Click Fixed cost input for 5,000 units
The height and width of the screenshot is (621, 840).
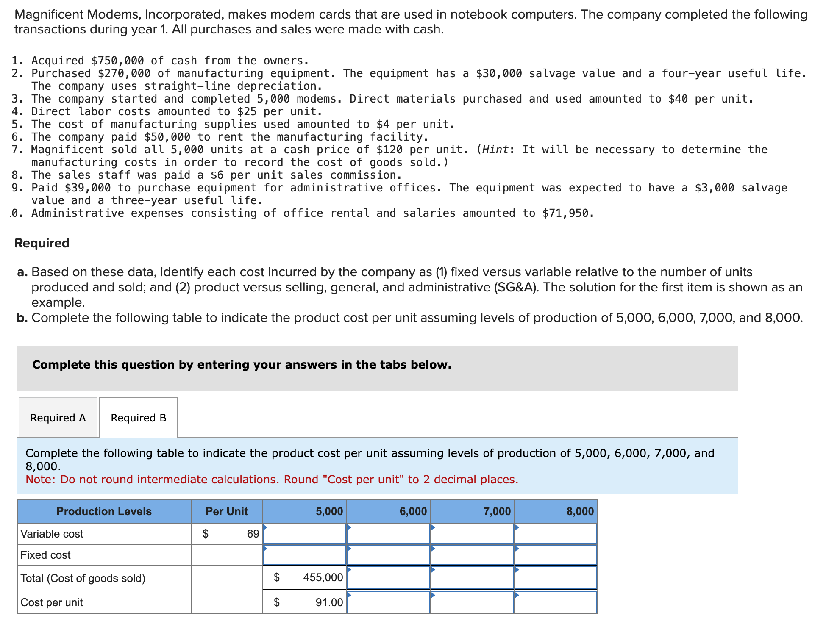(304, 555)
